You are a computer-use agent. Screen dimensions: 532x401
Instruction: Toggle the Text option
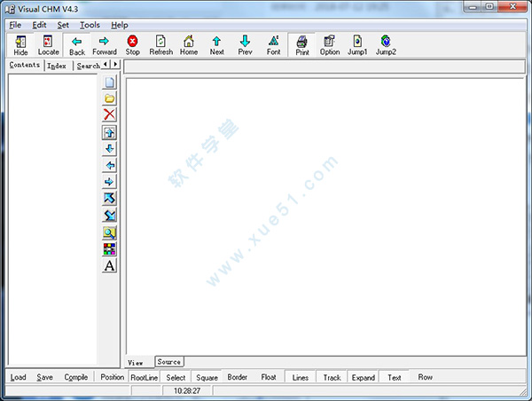point(395,378)
